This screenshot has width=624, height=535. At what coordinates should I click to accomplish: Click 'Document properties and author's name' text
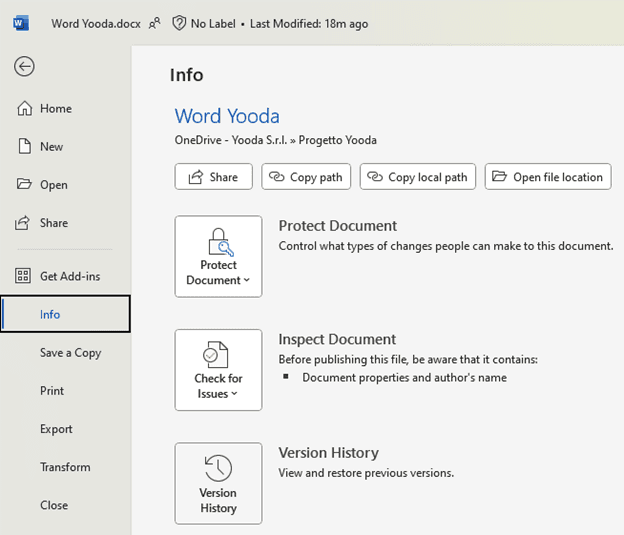point(404,377)
